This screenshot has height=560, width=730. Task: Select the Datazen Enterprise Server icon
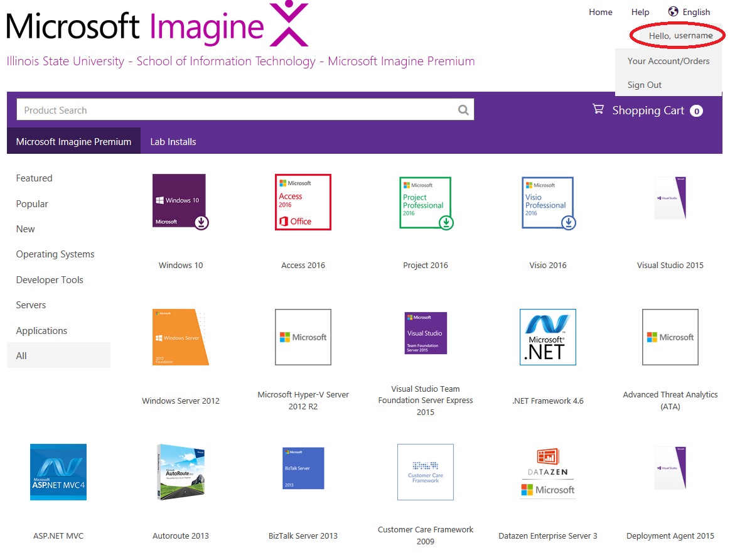(548, 472)
